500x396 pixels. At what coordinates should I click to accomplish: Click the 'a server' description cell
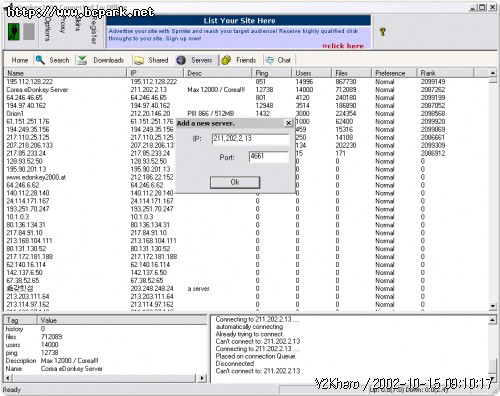tap(198, 288)
